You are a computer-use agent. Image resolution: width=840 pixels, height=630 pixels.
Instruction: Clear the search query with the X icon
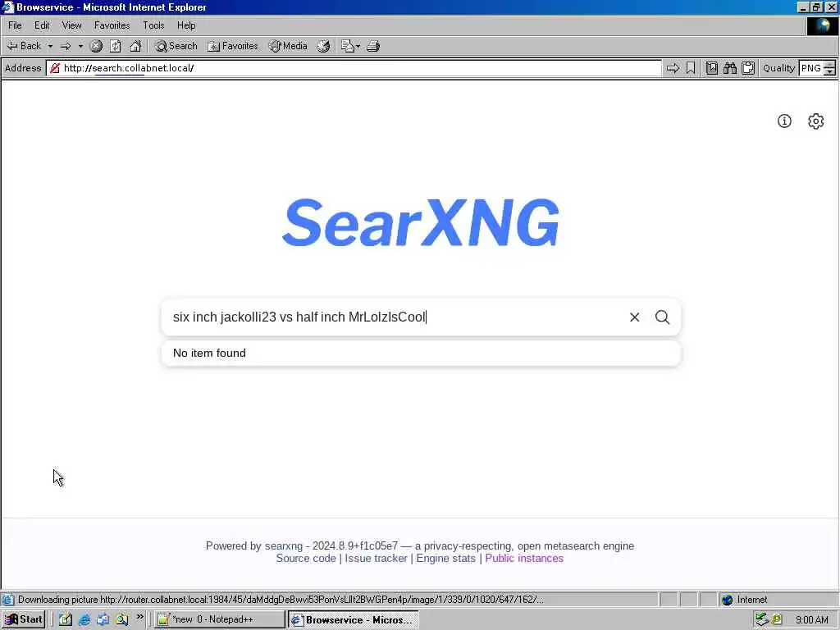click(634, 317)
